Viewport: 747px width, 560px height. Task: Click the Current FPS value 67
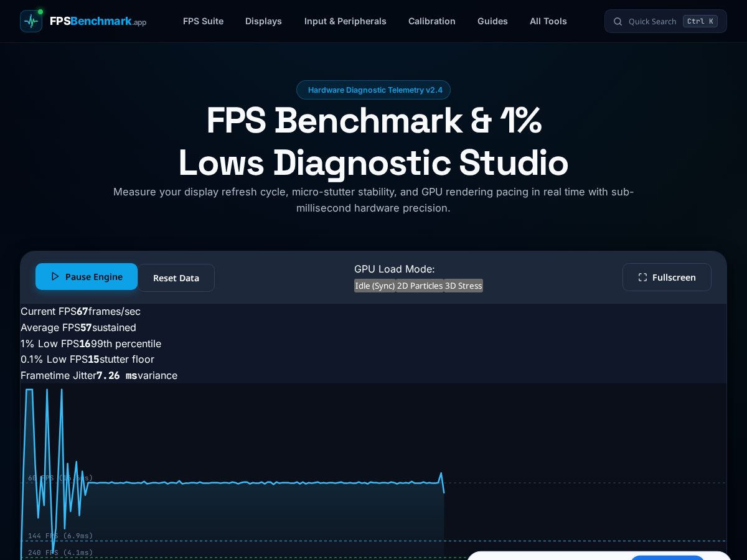pyautogui.click(x=82, y=311)
